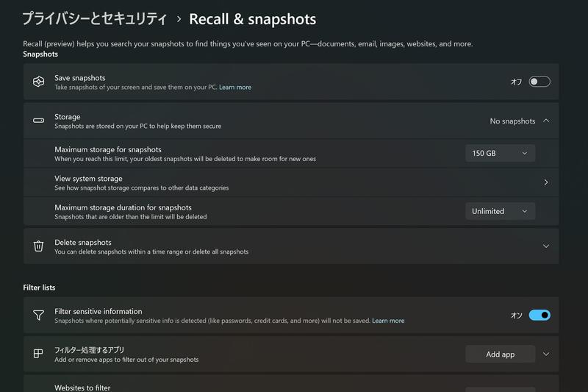Expand the Delete snapshots section
The image size is (588, 392).
pos(546,246)
